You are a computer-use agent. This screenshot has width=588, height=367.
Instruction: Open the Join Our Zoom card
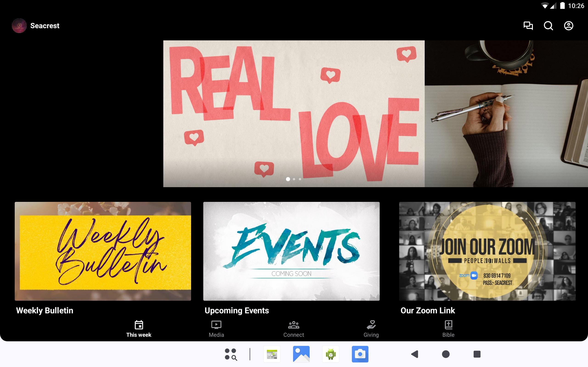487,251
